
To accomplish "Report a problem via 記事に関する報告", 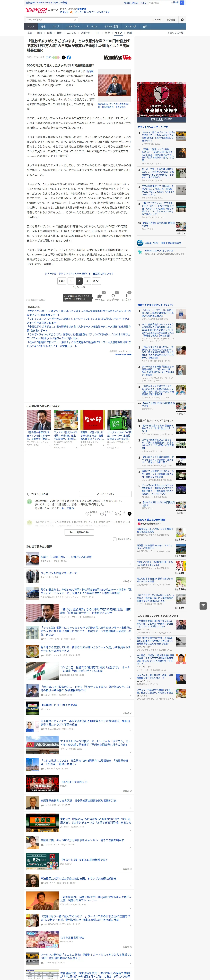I will (x=36, y=300).
